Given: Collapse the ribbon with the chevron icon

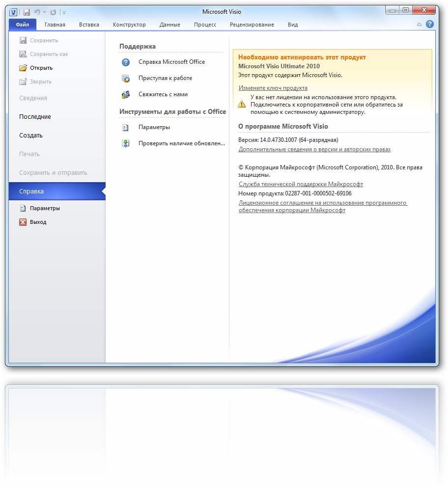Looking at the screenshot, I should pos(419,24).
